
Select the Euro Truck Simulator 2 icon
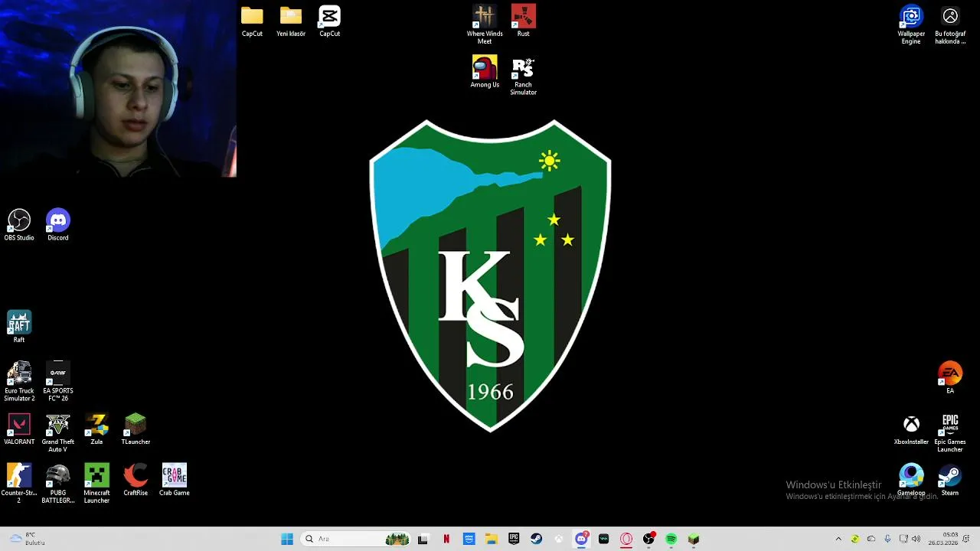(x=19, y=382)
